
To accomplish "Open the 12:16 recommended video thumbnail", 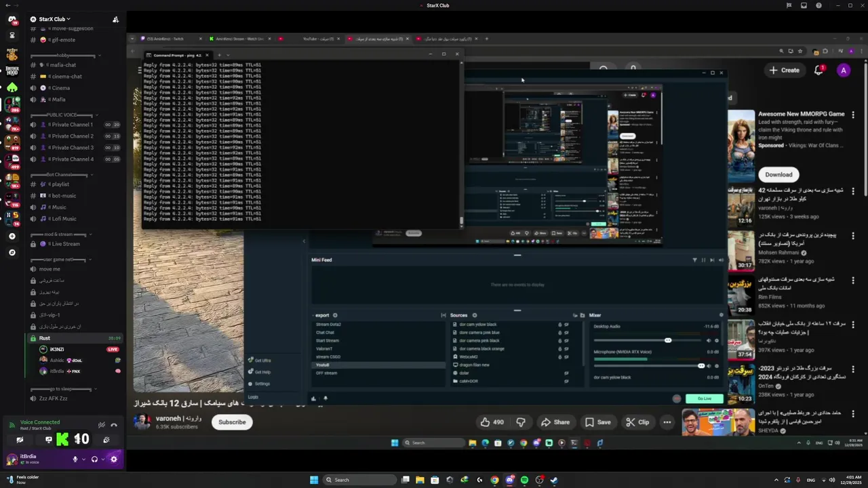I will pos(741,206).
